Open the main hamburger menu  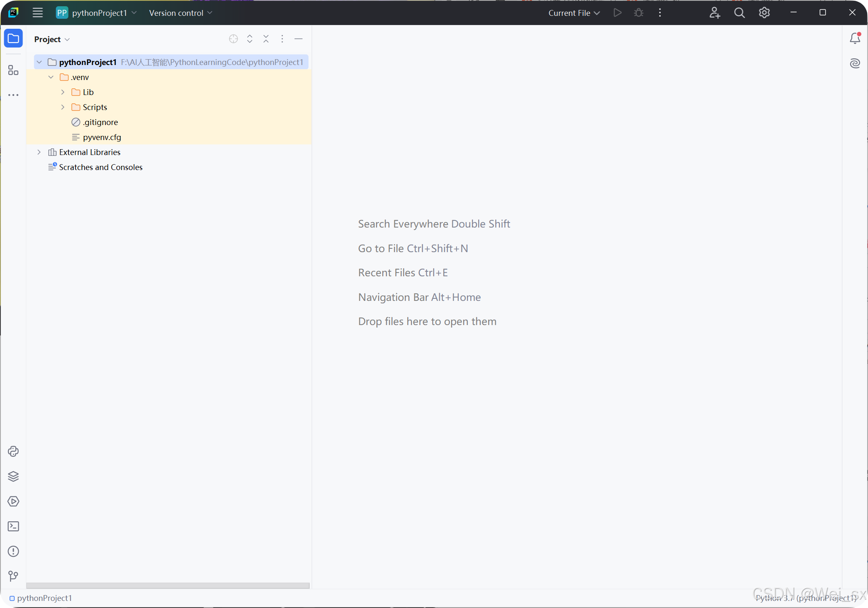(x=38, y=13)
